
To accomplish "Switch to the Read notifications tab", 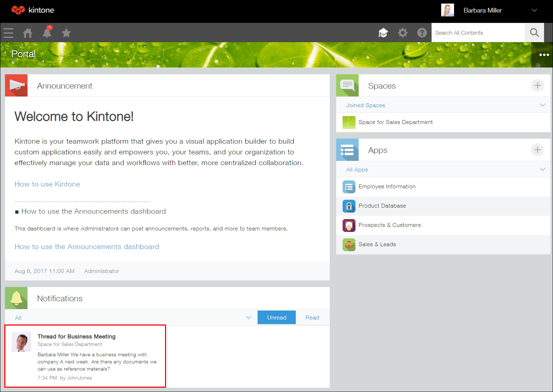I will [312, 317].
